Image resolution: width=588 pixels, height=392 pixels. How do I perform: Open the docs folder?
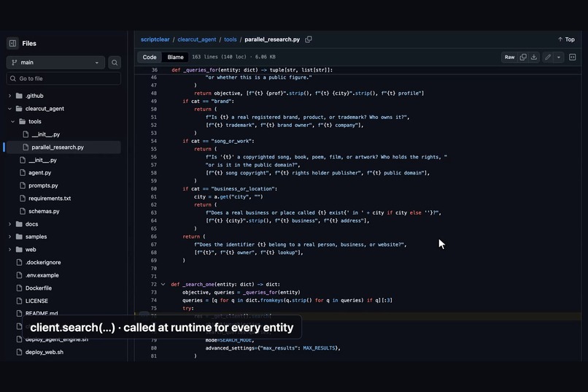31,224
